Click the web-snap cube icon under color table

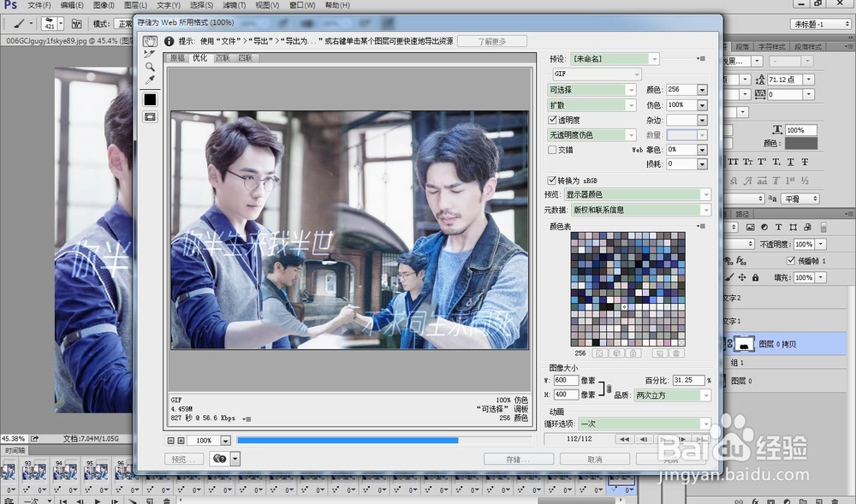coord(616,353)
